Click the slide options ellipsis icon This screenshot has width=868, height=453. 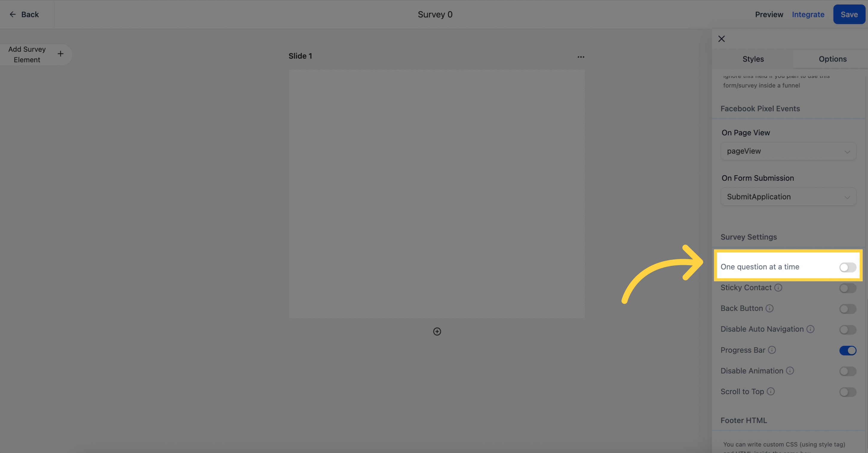coord(580,57)
